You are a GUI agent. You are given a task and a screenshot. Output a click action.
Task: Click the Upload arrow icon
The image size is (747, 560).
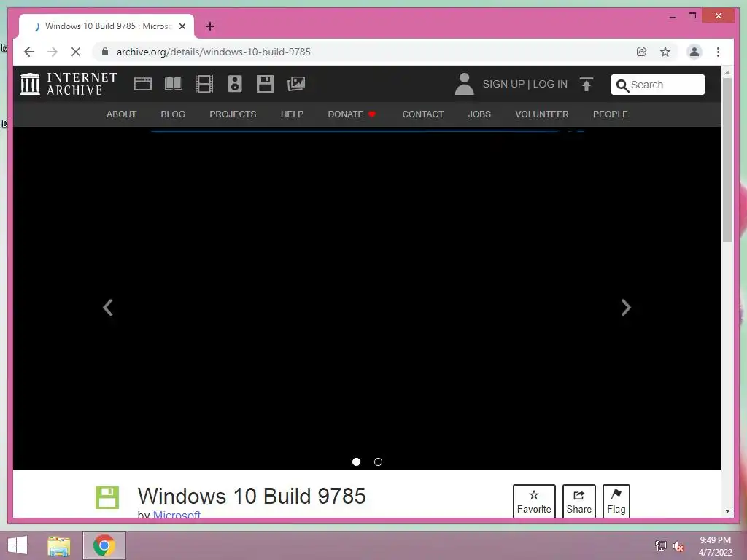(x=587, y=85)
